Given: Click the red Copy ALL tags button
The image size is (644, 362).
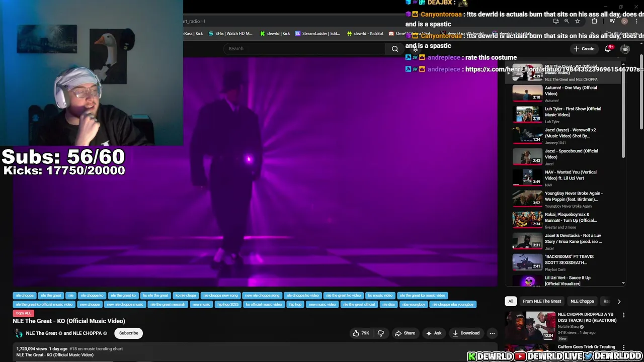Looking at the screenshot, I should point(23,313).
